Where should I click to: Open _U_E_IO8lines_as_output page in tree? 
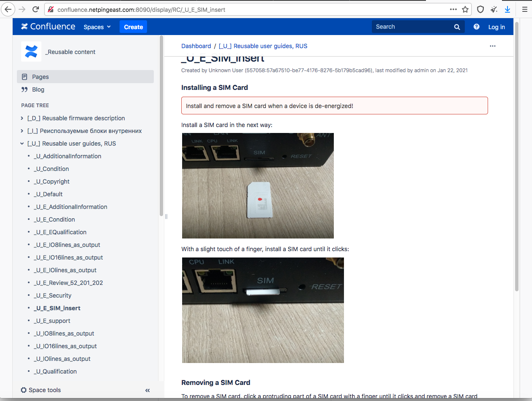[67, 245]
